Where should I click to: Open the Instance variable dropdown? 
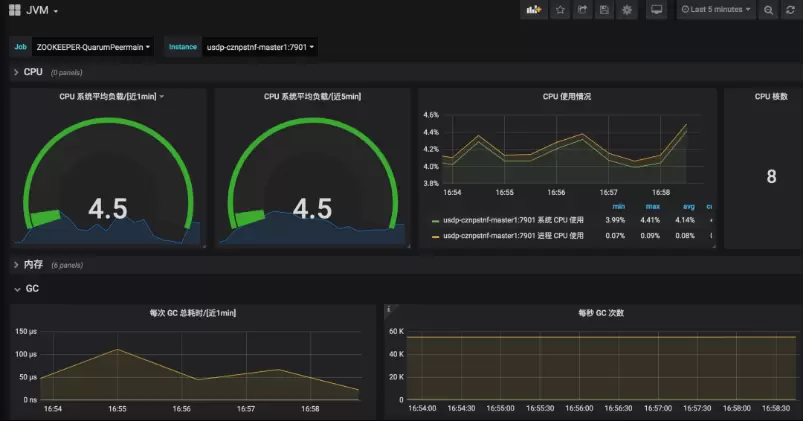pos(260,47)
